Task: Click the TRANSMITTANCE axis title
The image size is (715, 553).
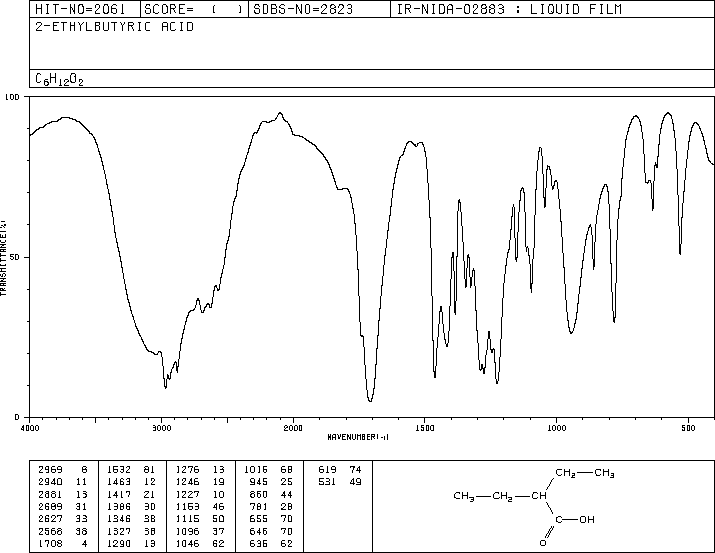Action: coord(3,258)
